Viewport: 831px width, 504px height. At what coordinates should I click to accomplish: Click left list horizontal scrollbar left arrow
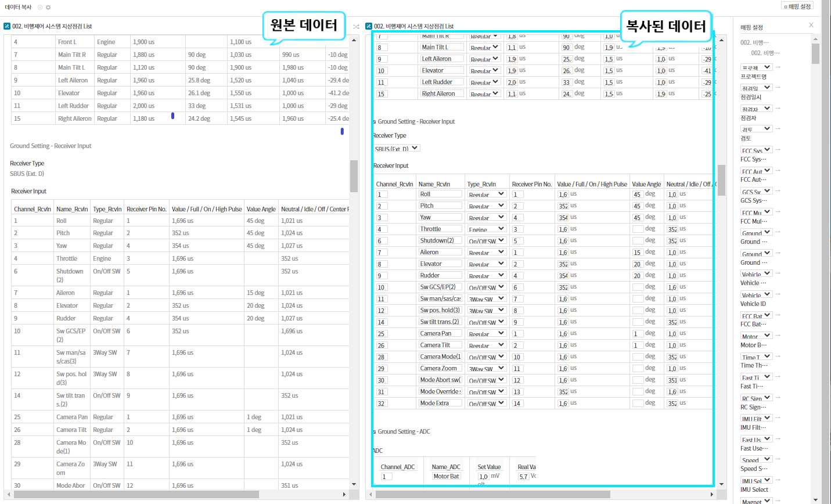[x=9, y=495]
